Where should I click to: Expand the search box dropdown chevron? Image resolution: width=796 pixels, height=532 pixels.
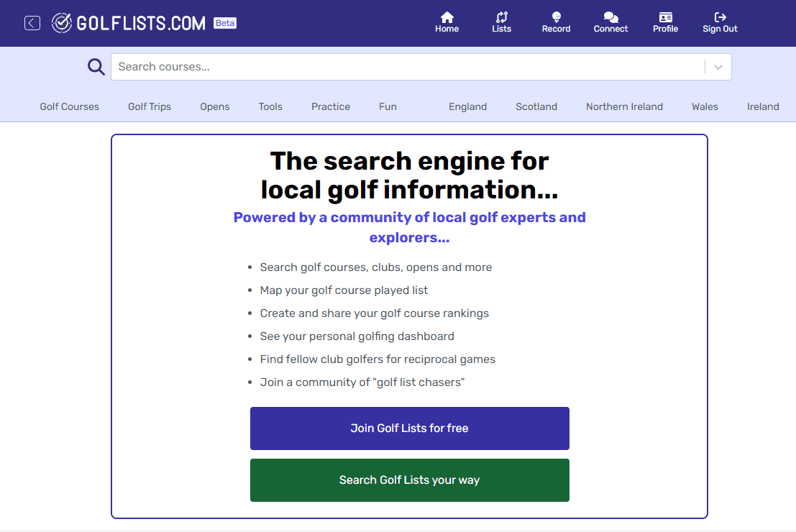(718, 67)
